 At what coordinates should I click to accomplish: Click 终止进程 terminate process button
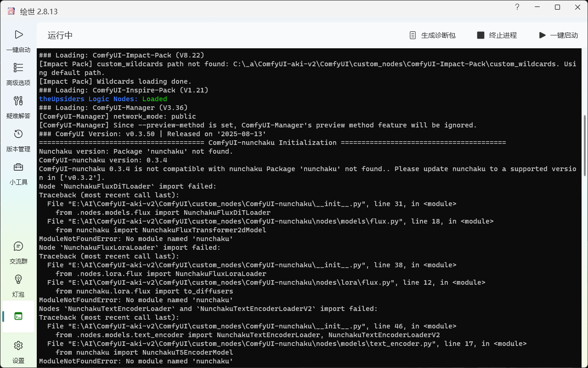(x=497, y=35)
